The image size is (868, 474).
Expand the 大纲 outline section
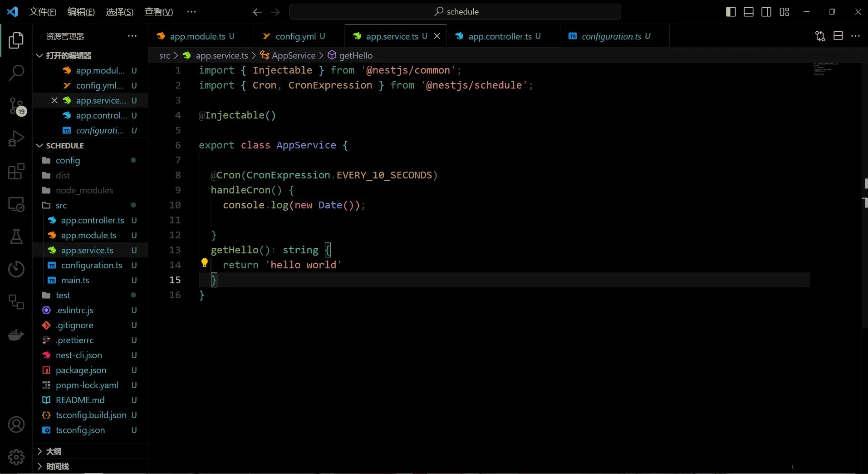tap(54, 451)
